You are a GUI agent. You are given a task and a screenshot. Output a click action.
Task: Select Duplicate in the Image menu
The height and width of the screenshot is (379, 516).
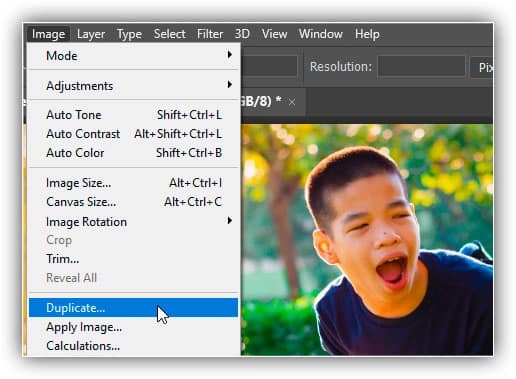[x=134, y=308]
